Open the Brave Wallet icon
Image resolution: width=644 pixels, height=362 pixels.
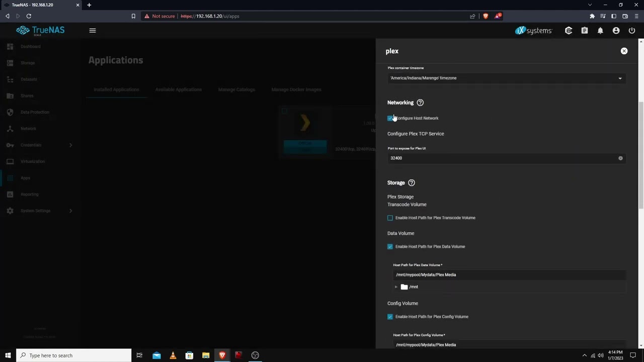pyautogui.click(x=625, y=16)
